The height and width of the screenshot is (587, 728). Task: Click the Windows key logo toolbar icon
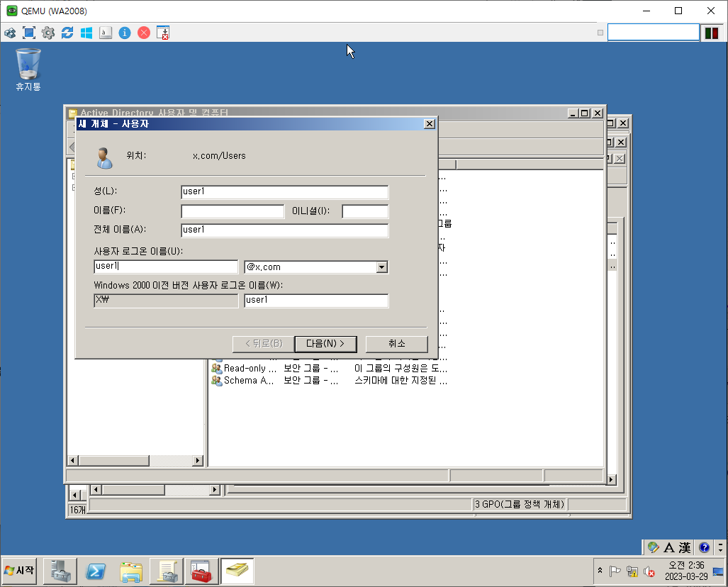(86, 33)
